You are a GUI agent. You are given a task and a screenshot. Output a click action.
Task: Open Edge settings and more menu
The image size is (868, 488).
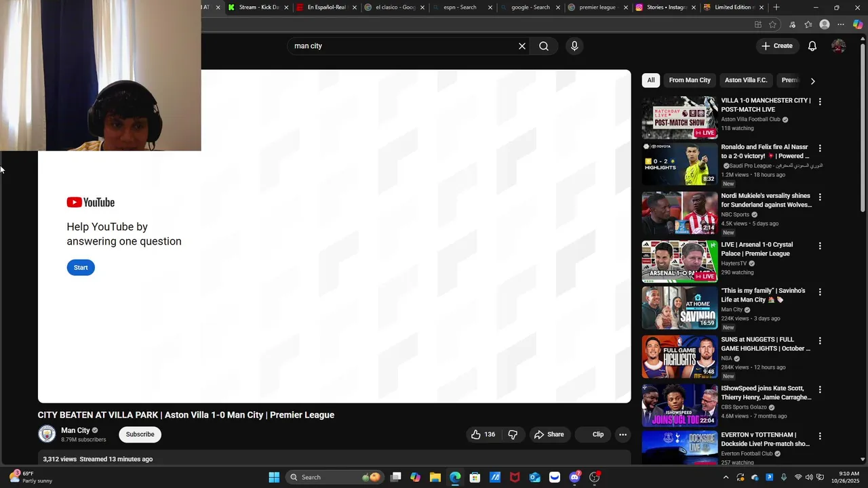pyautogui.click(x=841, y=24)
